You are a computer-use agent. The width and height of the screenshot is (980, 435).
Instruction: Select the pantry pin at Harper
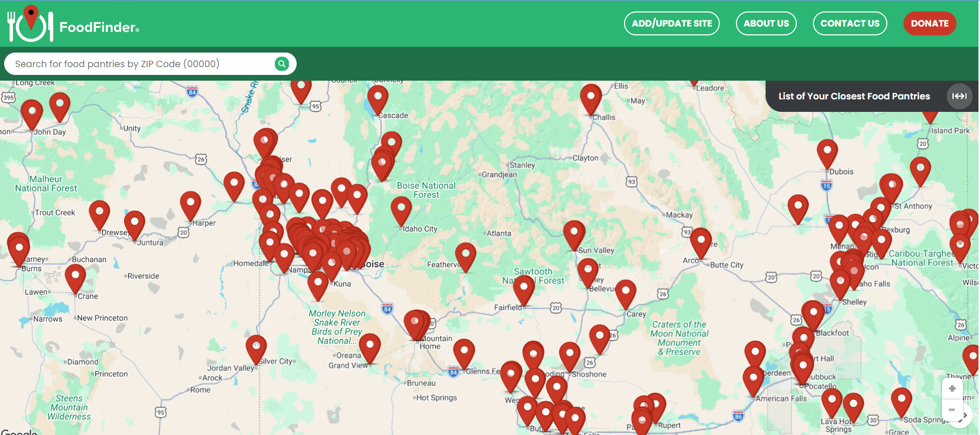point(190,207)
